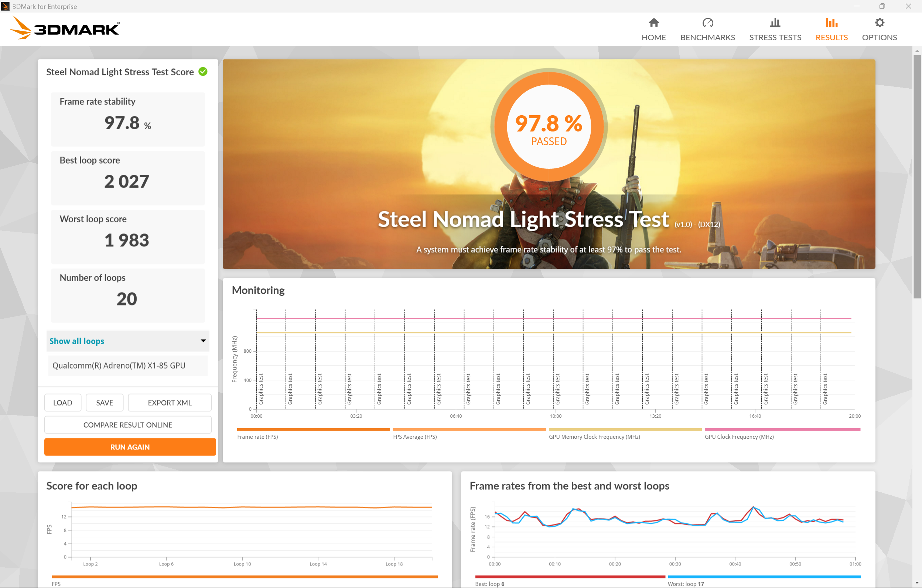Expand the Show all loops dropdown
The width and height of the screenshot is (922, 588).
[76, 341]
